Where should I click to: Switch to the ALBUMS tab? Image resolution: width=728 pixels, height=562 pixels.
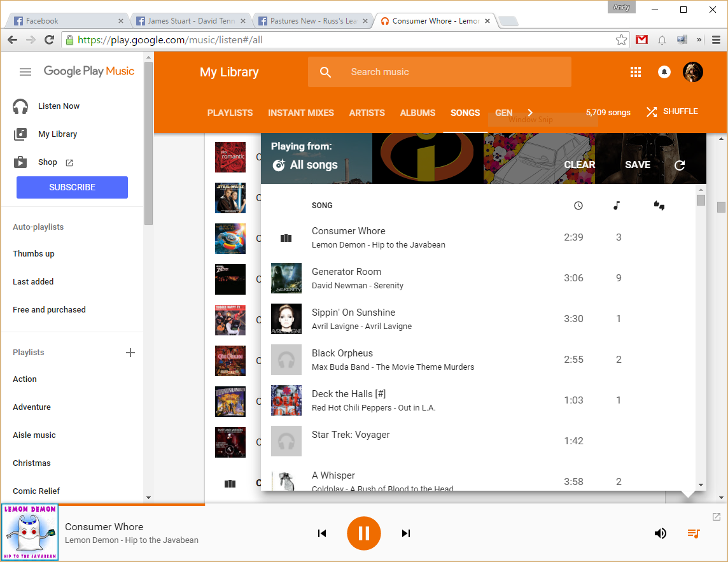coord(418,113)
